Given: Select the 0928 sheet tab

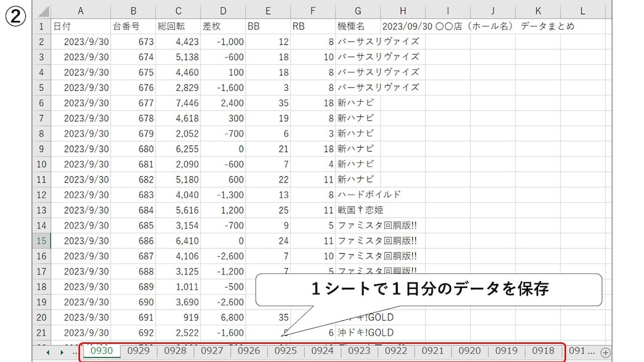Looking at the screenshot, I should pyautogui.click(x=175, y=351).
